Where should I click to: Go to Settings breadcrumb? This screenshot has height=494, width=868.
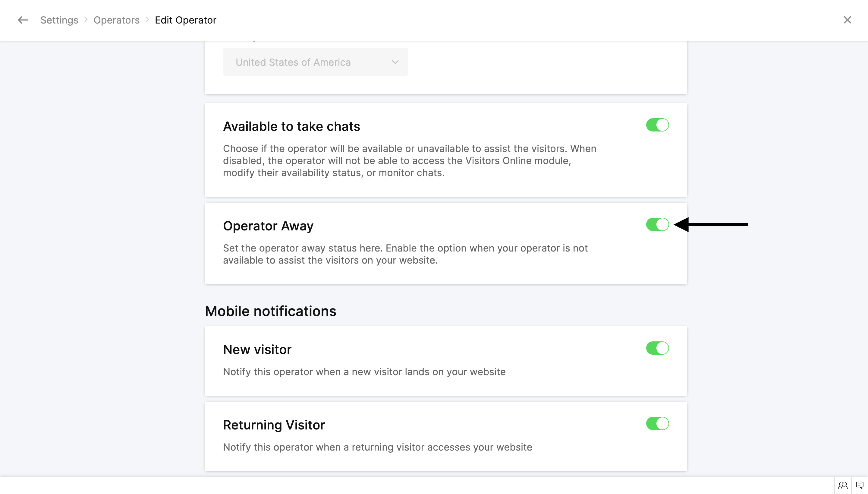(59, 20)
